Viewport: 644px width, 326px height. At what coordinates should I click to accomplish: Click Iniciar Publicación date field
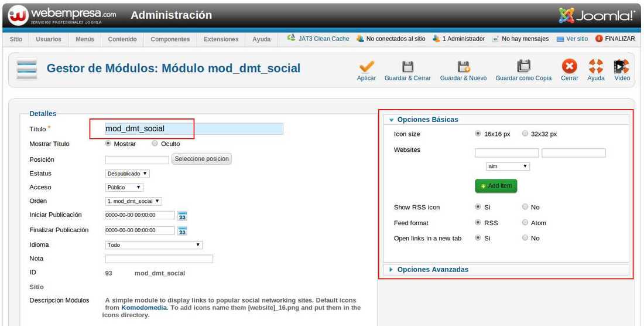click(x=140, y=215)
